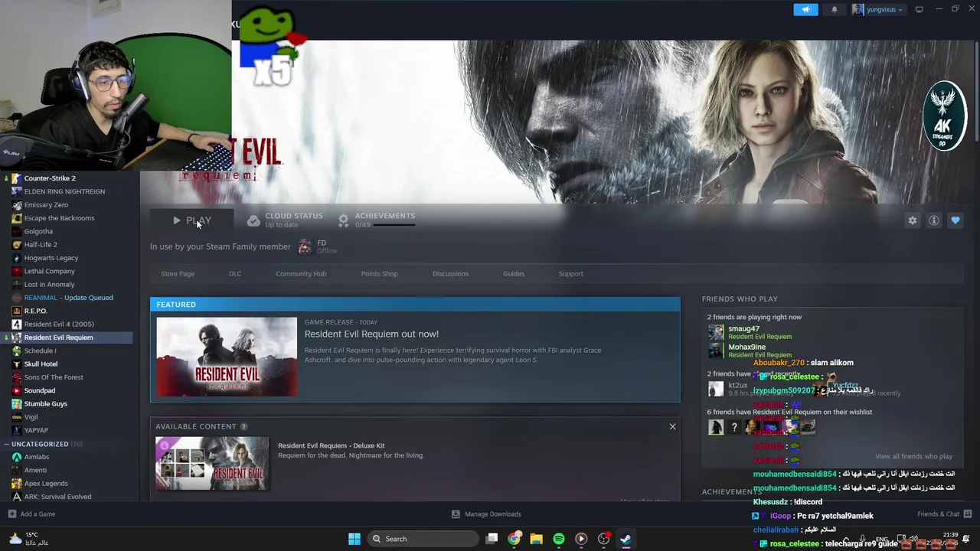Show game info icon
This screenshot has width=980, height=551.
click(x=933, y=220)
